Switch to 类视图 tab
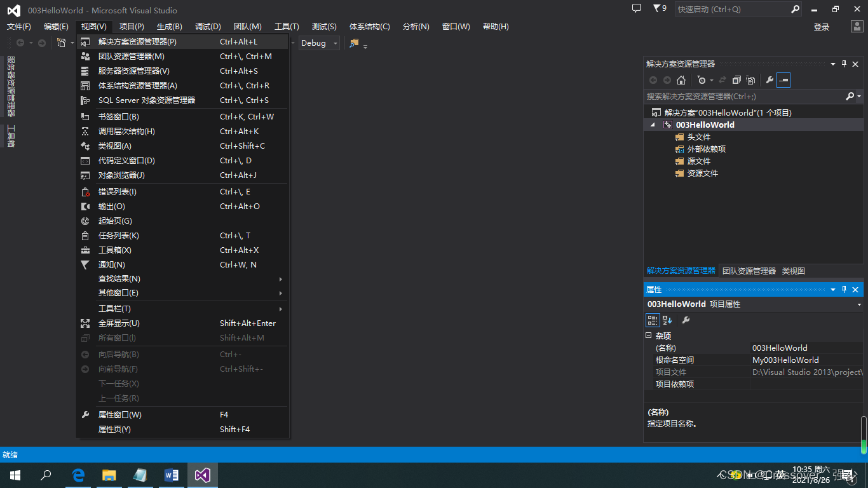This screenshot has width=868, height=488. 793,271
